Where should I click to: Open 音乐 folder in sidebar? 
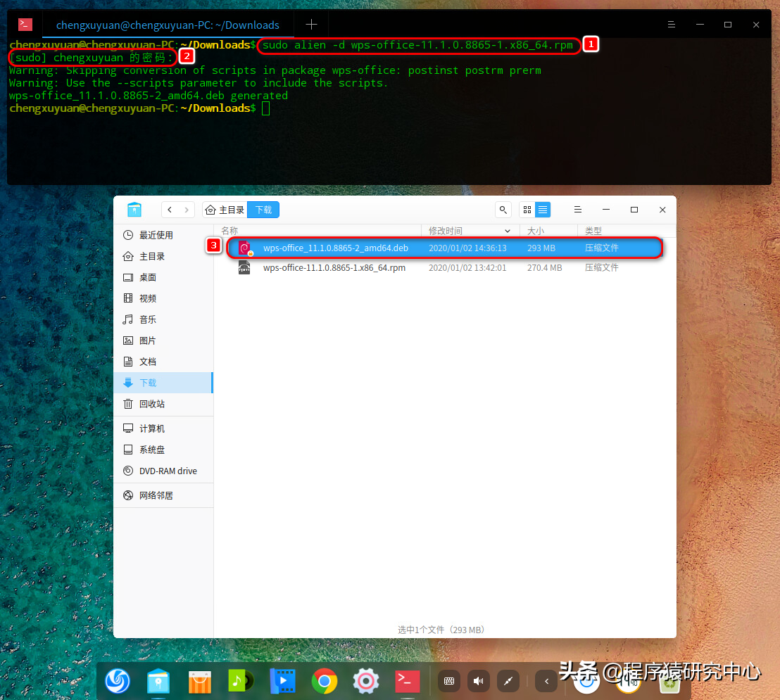coord(163,319)
